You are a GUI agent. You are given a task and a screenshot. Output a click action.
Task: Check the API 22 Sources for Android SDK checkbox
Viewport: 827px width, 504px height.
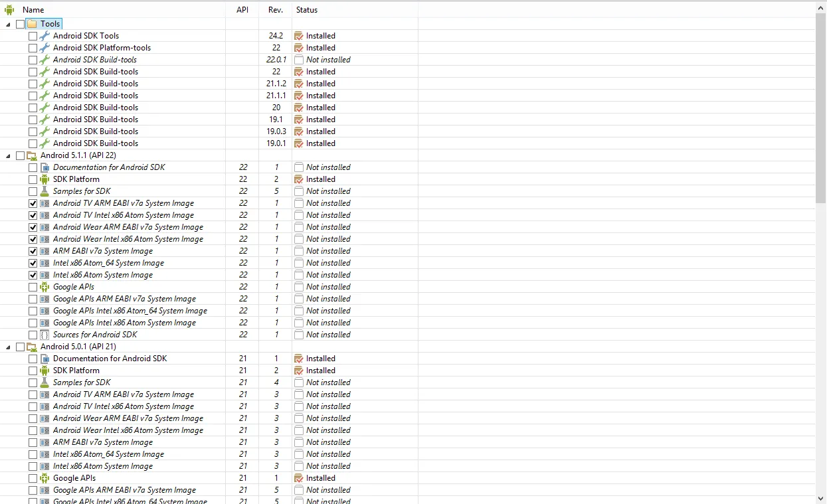point(33,335)
